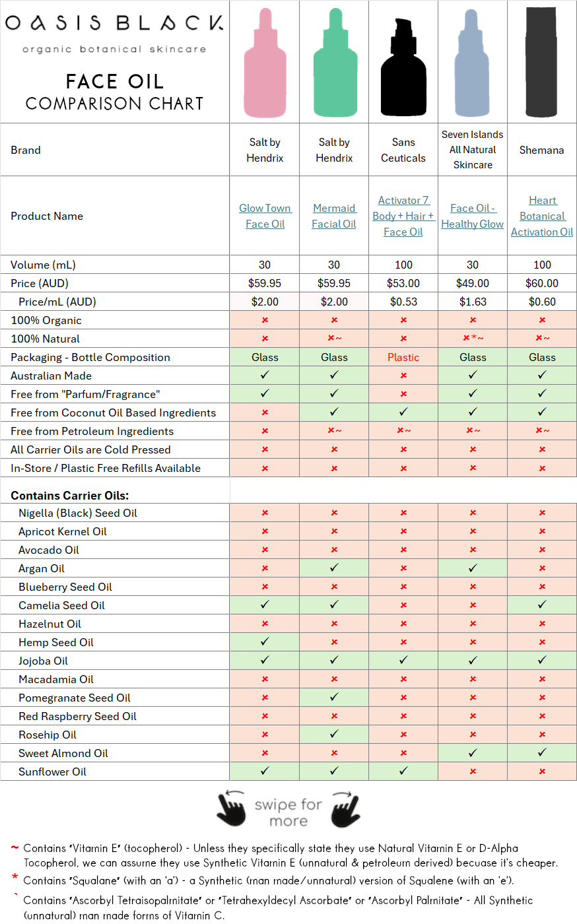
Task: Click the right swipe hand icon
Action: tap(345, 808)
